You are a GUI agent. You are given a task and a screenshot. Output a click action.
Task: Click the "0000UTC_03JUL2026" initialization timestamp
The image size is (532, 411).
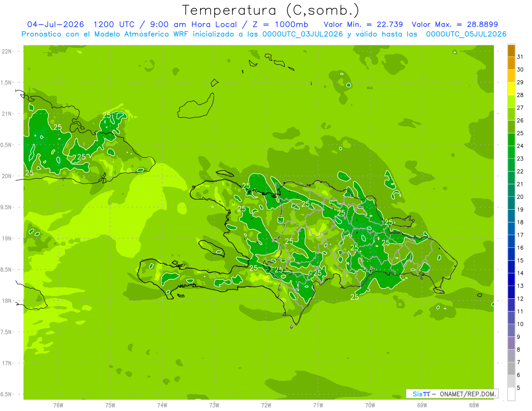click(x=303, y=34)
